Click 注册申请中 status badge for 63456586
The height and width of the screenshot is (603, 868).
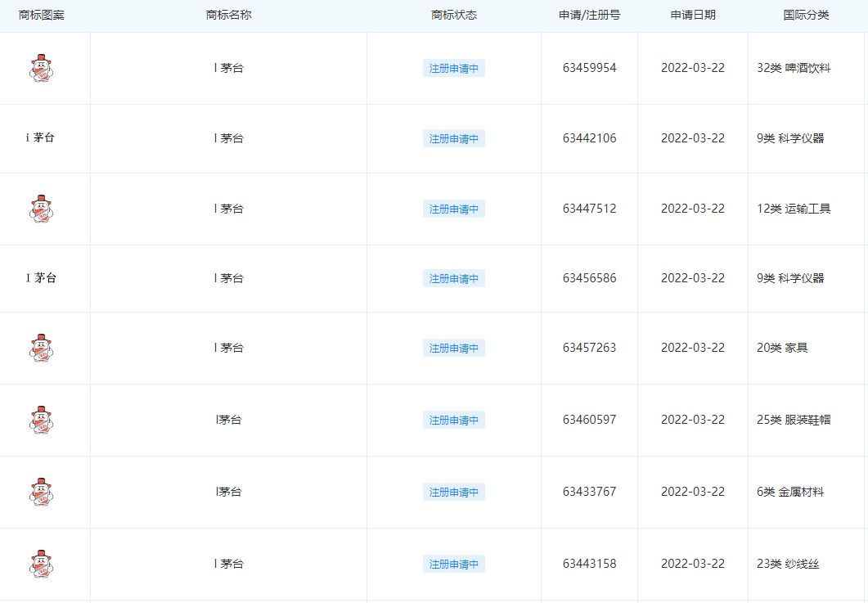[453, 278]
